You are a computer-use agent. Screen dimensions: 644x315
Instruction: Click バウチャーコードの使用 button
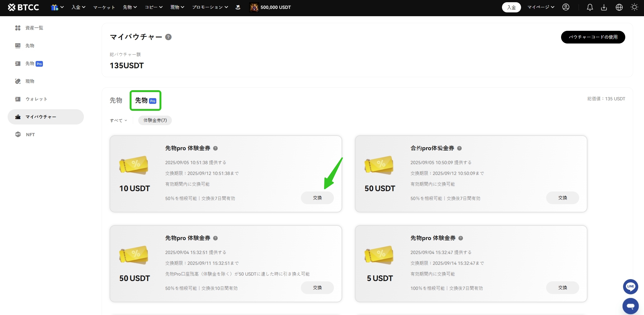click(593, 37)
